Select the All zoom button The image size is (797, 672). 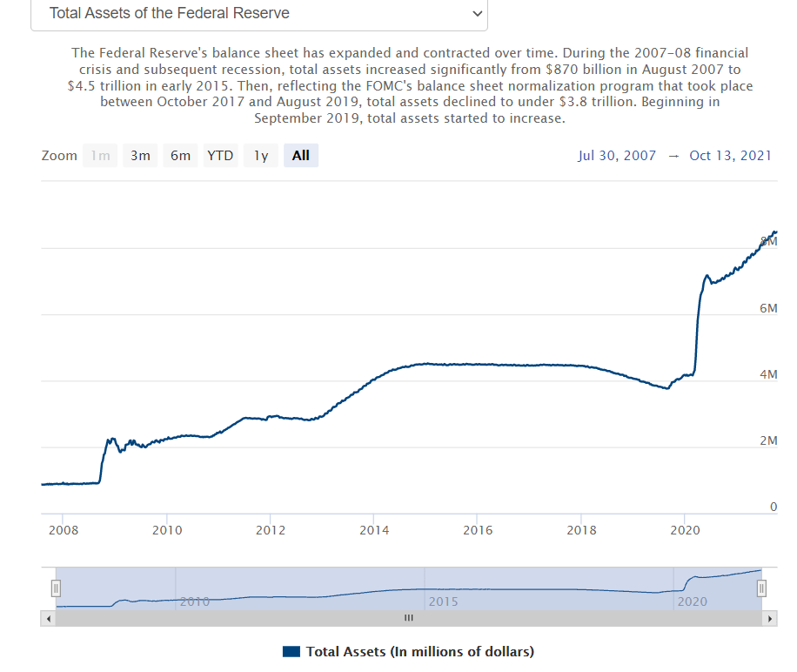point(301,156)
